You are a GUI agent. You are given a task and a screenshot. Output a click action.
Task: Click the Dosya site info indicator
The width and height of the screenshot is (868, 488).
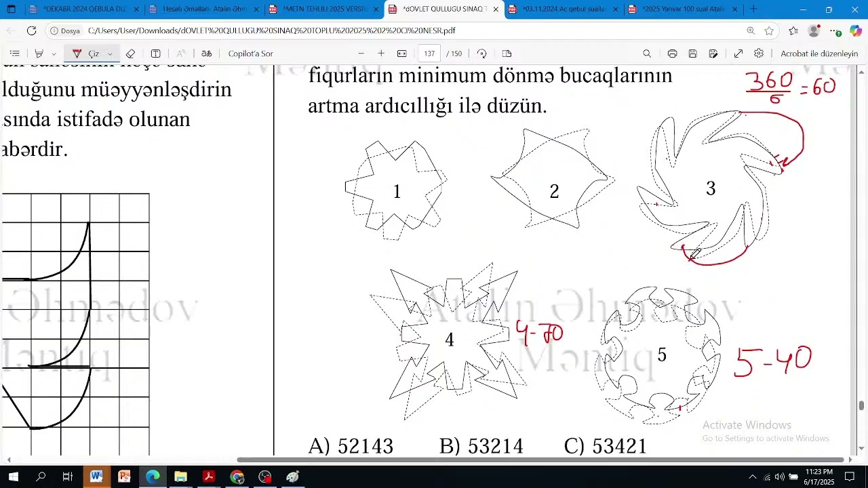coord(66,30)
